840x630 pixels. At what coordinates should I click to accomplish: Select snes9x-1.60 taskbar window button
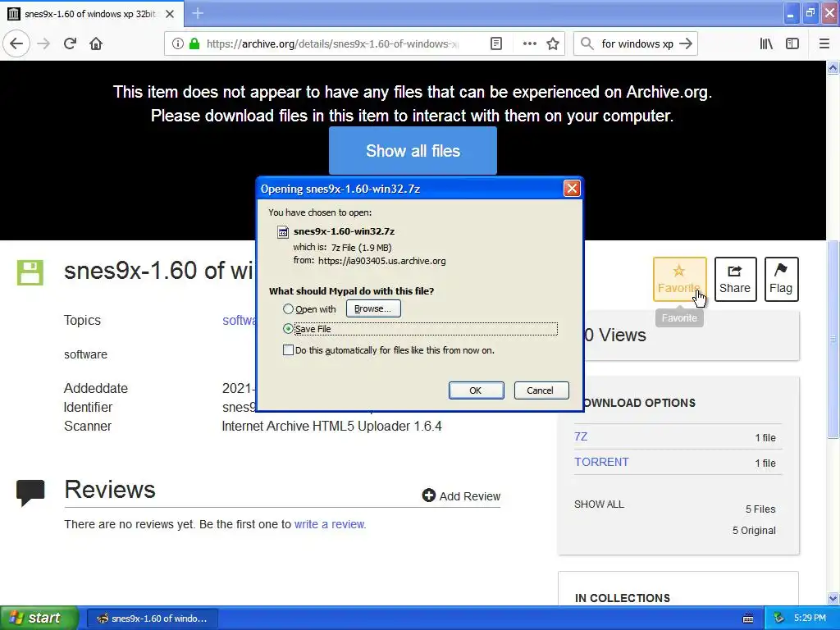point(152,619)
